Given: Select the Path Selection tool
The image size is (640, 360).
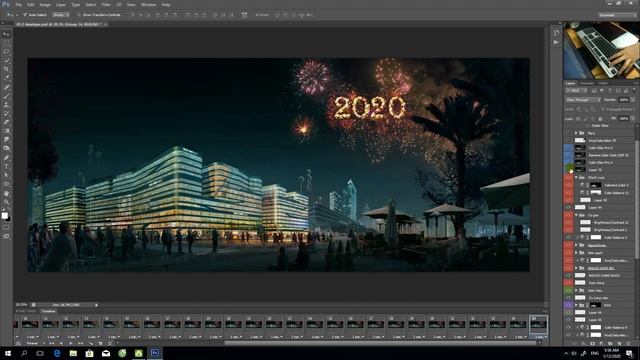Looking at the screenshot, I should 6,175.
